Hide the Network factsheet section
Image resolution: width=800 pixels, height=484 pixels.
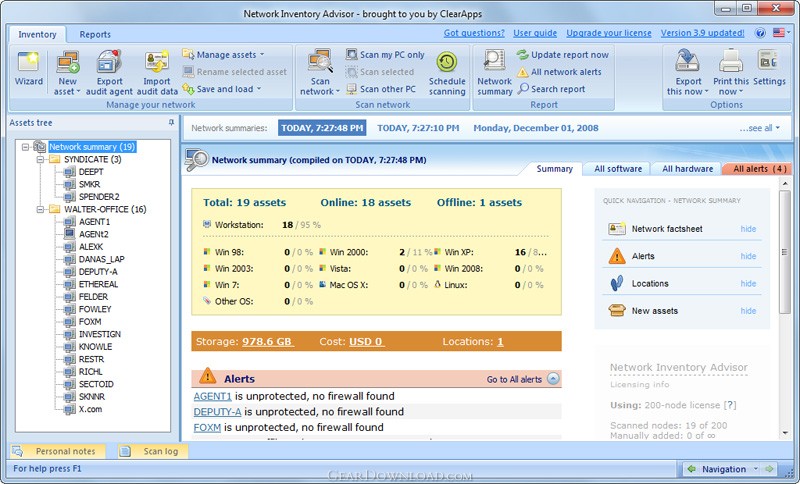pos(748,229)
